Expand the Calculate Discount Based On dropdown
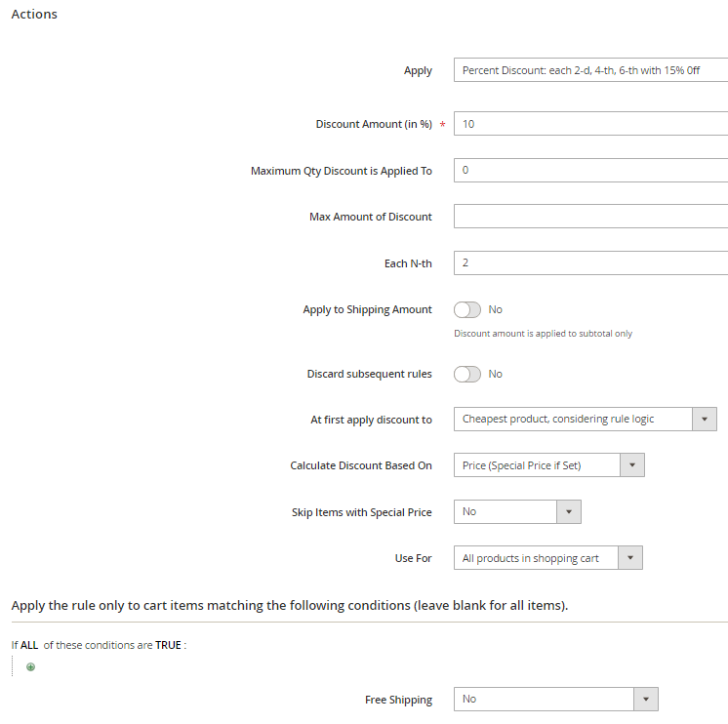728x724 pixels. point(548,465)
